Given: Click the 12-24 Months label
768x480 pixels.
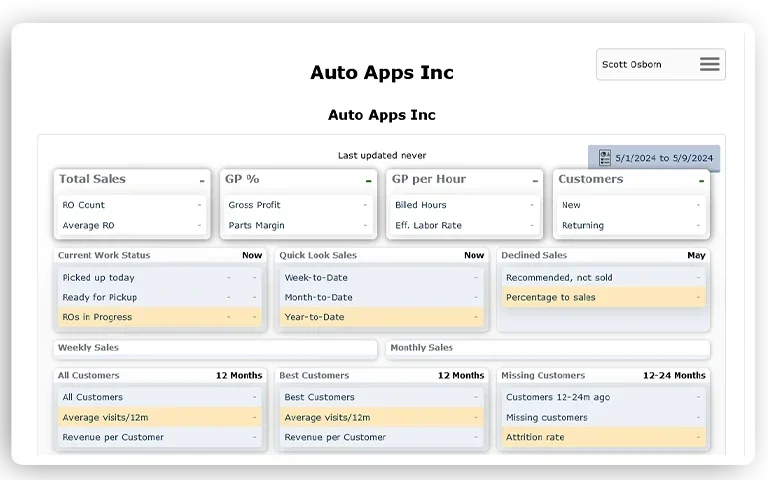Looking at the screenshot, I should 674,375.
